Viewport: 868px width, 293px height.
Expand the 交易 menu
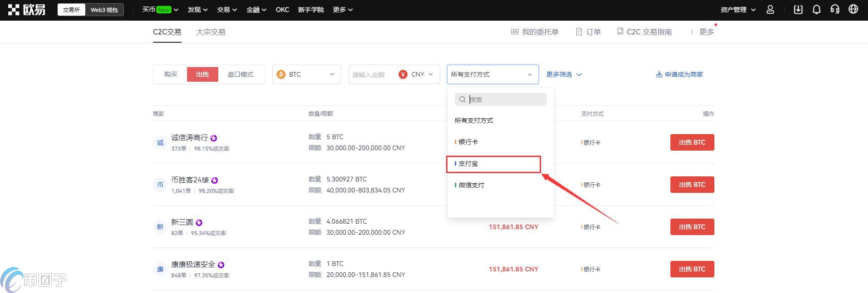coord(227,10)
